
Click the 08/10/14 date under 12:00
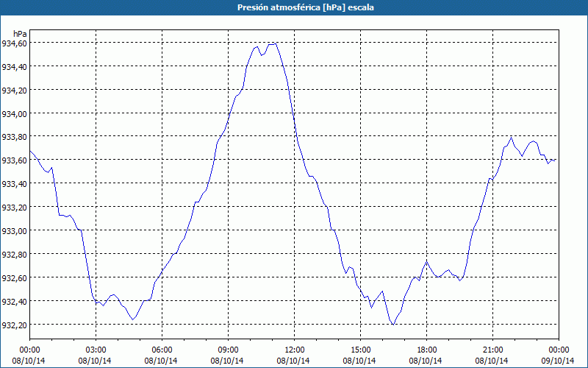(x=293, y=361)
